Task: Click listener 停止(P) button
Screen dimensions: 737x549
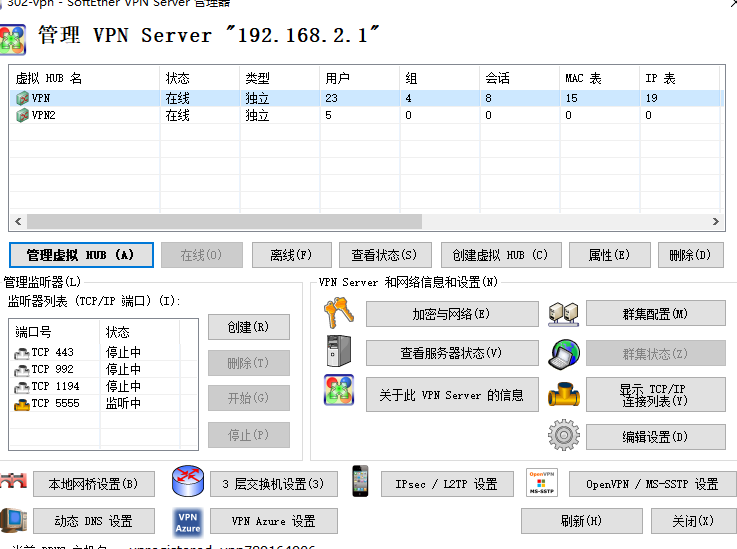Action: [x=249, y=435]
